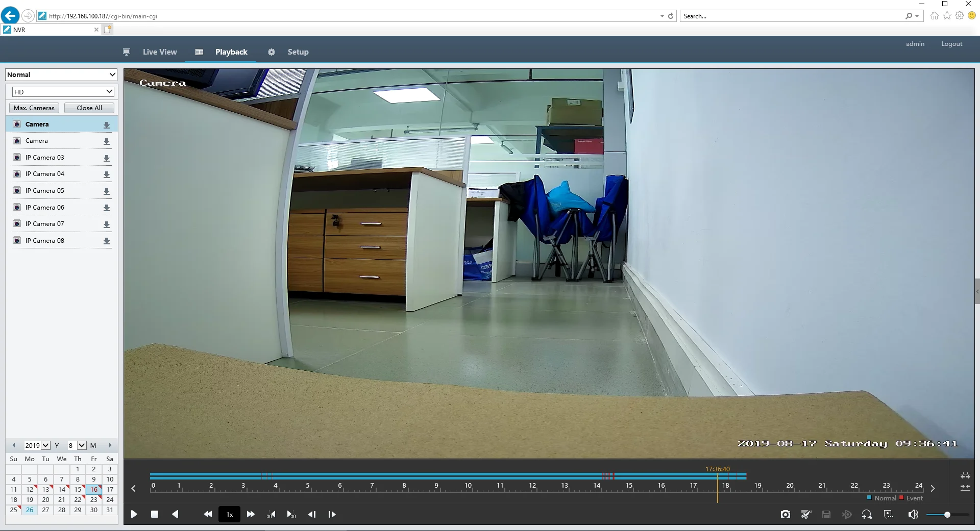980x531 pixels.
Task: Slow down playback with rewind arrows
Action: (x=208, y=514)
